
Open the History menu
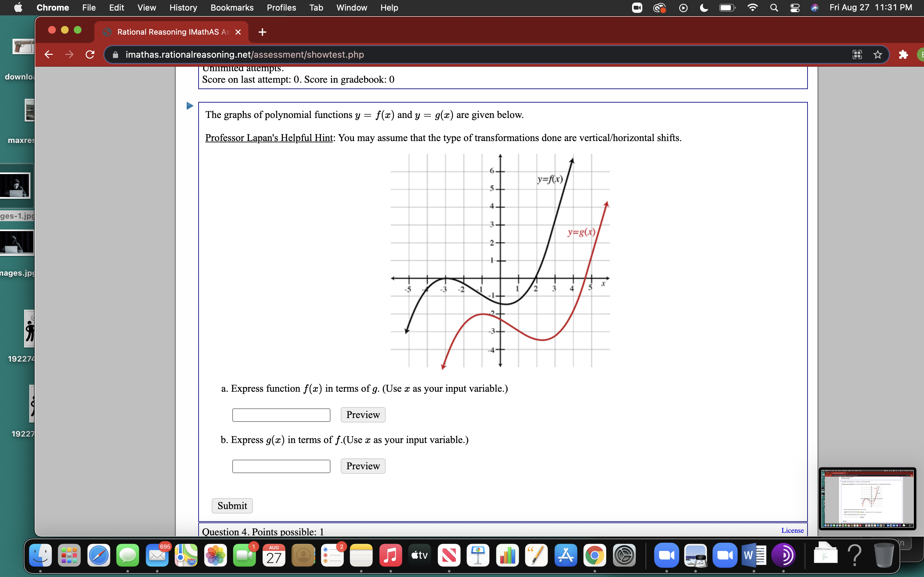point(183,7)
